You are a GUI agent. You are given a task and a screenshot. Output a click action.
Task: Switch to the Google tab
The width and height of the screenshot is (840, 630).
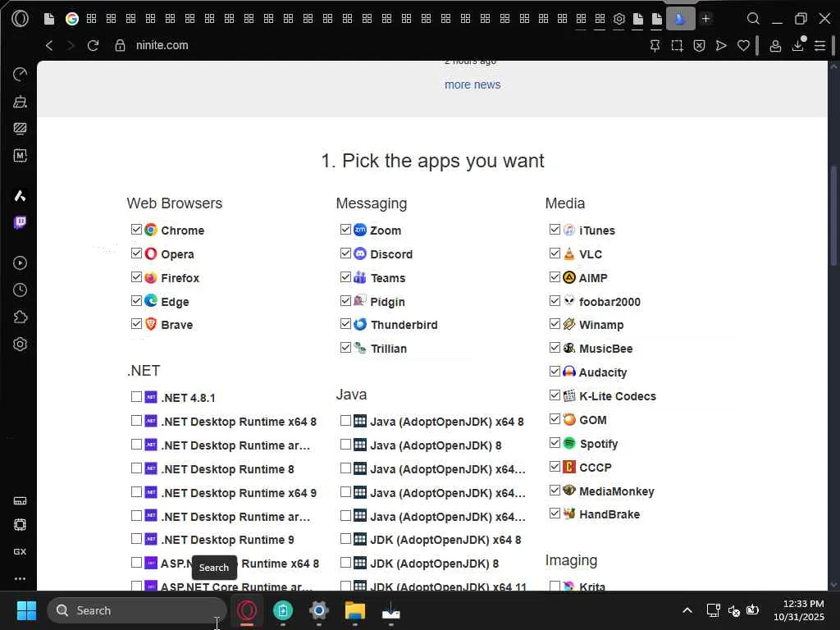[72, 19]
